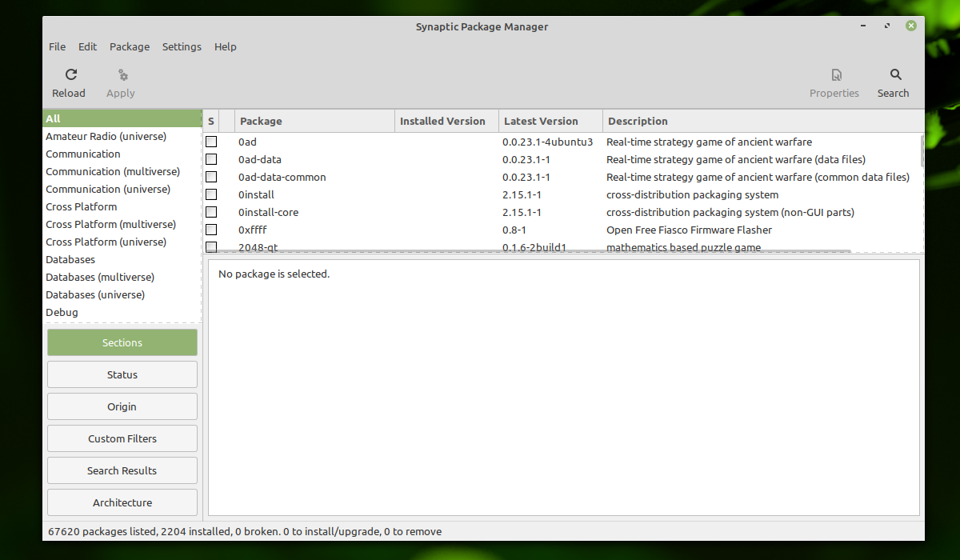This screenshot has height=560, width=960.
Task: Sort by the Package column header
Action: pos(314,122)
